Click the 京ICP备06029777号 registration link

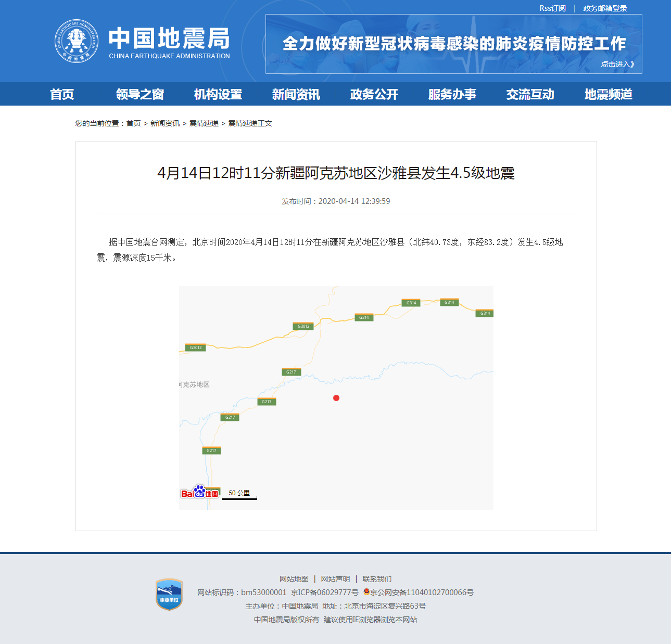pos(324,593)
